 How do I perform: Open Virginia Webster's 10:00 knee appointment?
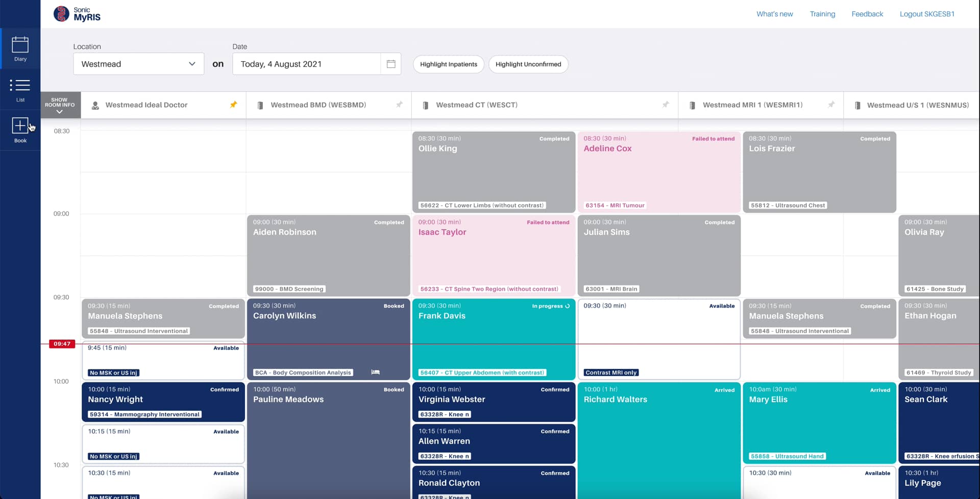[494, 402]
